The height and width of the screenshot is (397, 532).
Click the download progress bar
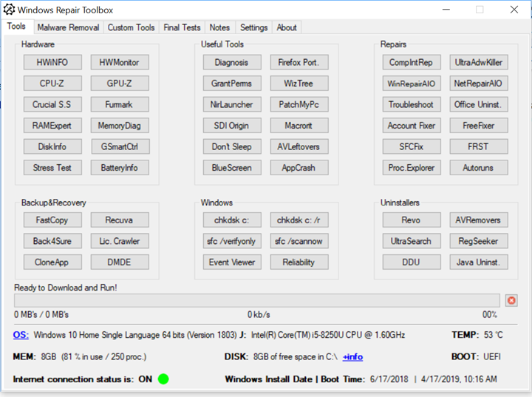point(257,301)
